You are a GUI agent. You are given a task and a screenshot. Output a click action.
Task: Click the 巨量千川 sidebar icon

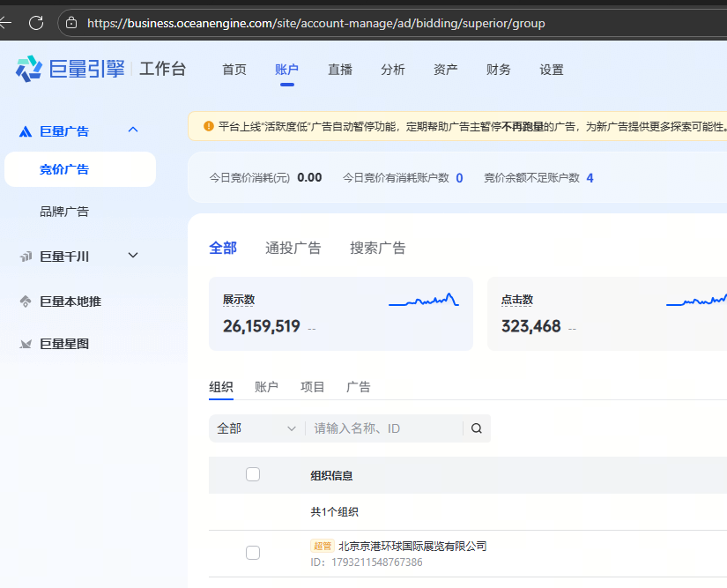tap(26, 257)
